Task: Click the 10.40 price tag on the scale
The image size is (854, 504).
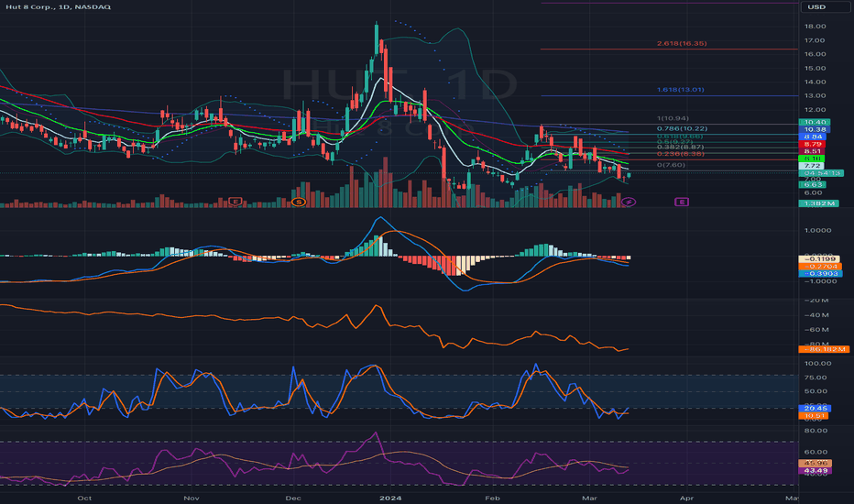Action: [815, 123]
